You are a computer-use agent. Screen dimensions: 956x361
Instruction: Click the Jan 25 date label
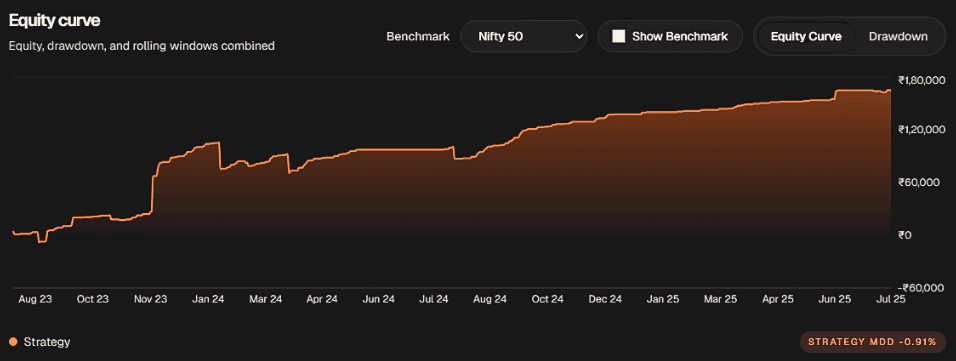(663, 299)
